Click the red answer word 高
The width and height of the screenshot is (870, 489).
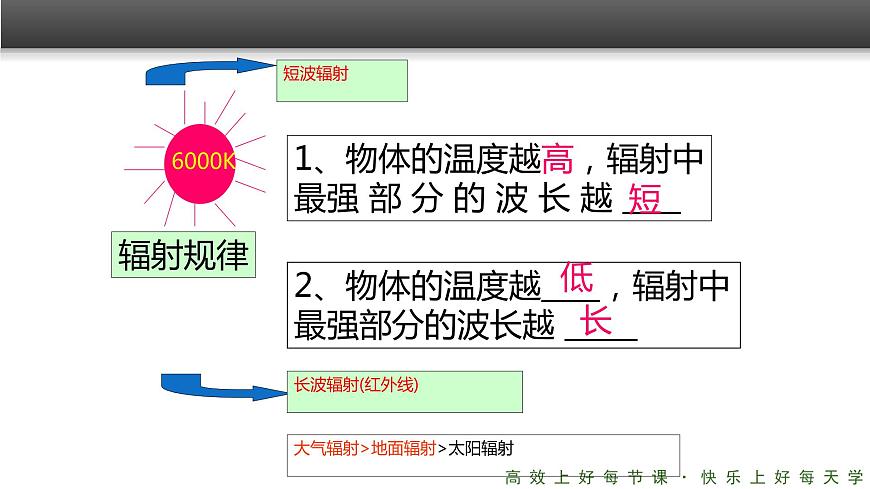[557, 159]
